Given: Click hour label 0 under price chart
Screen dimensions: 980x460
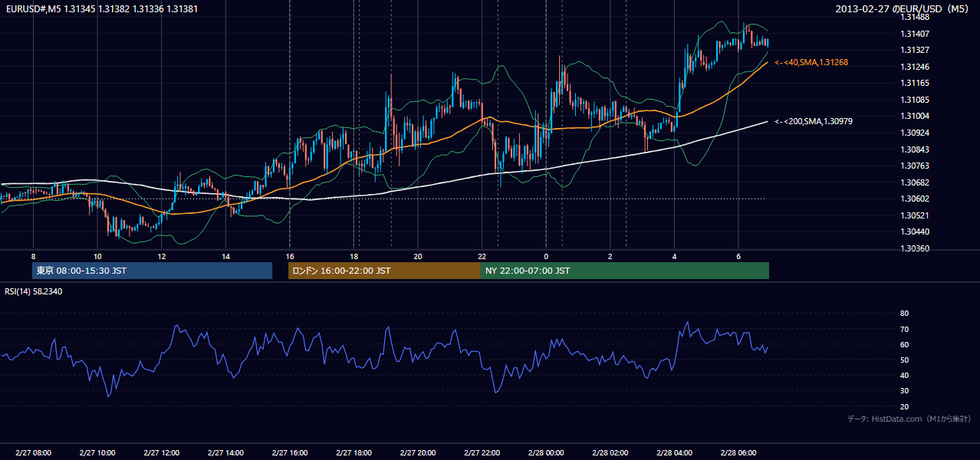Looking at the screenshot, I should point(546,256).
